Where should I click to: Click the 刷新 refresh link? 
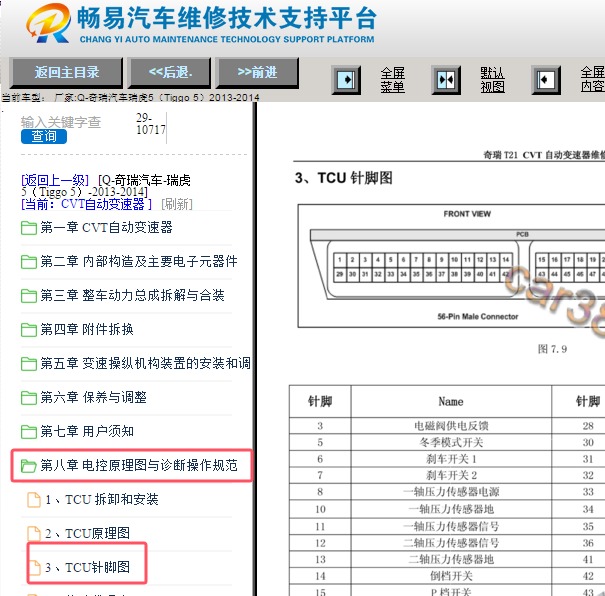177,204
